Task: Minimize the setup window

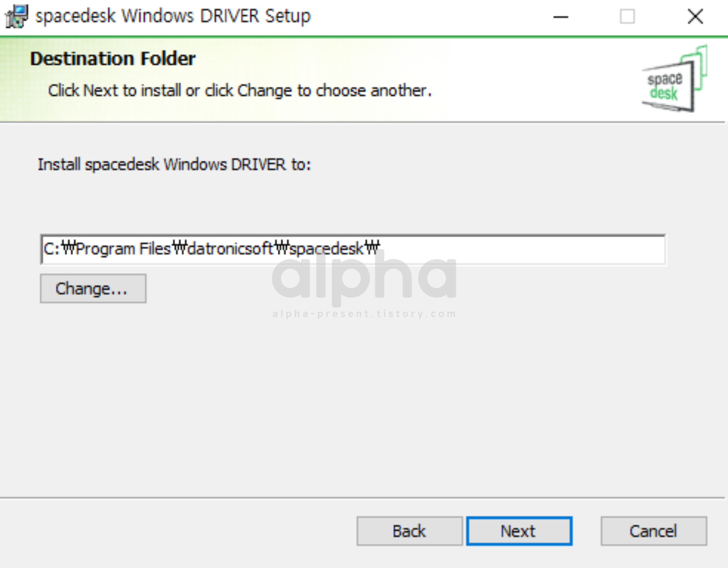Action: (561, 17)
